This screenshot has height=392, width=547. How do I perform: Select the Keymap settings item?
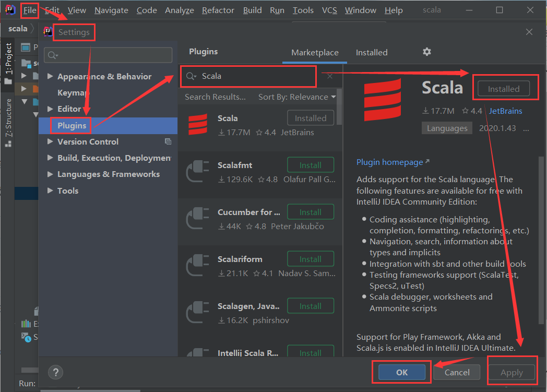[73, 92]
